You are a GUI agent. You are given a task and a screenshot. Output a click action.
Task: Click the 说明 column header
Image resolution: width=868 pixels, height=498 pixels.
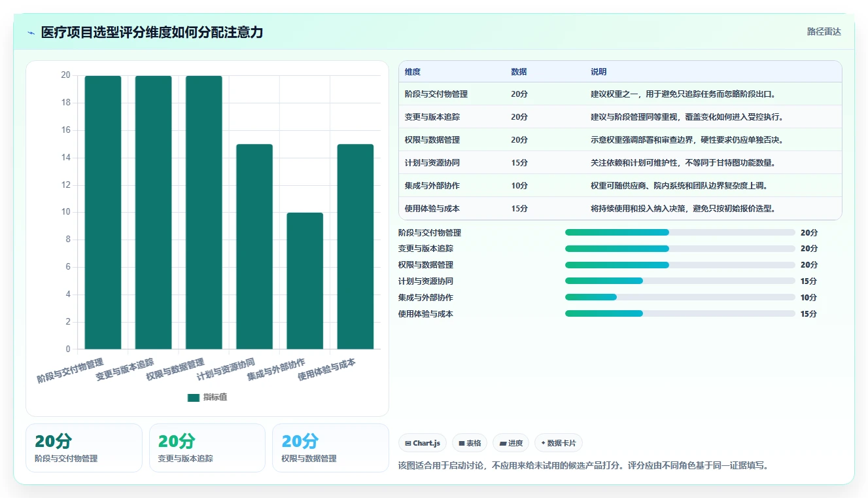pos(599,72)
